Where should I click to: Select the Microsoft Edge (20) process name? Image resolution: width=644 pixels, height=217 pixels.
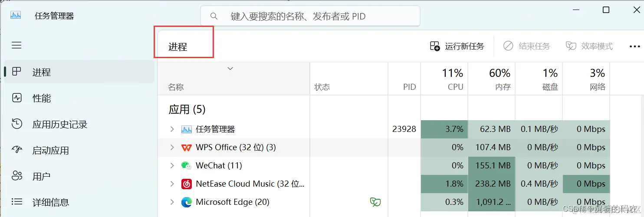pos(233,202)
